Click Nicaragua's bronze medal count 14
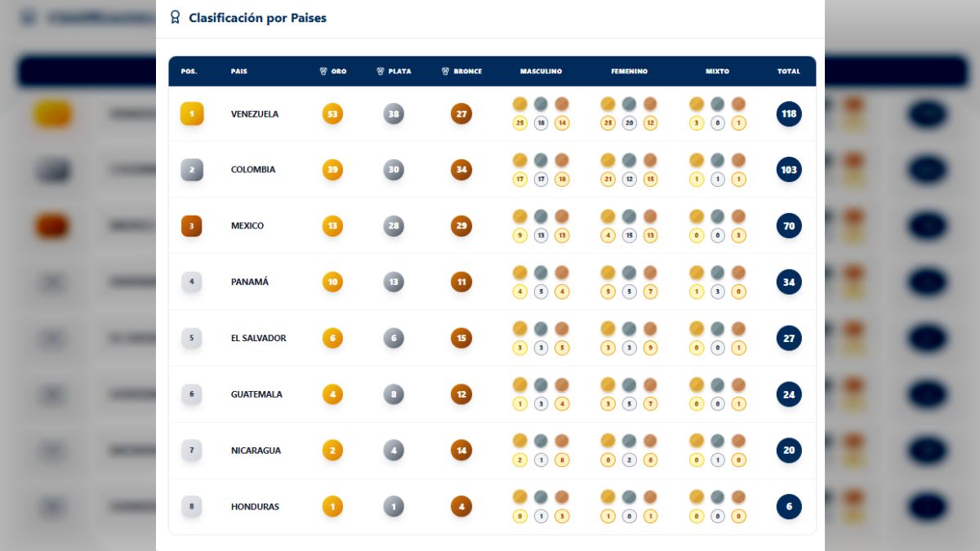The width and height of the screenshot is (980, 551). [x=461, y=451]
